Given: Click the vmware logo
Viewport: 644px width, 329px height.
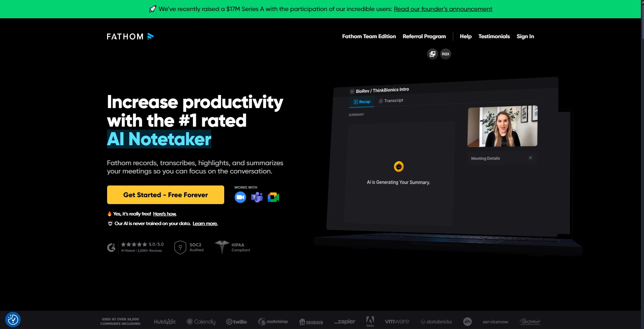Looking at the screenshot, I should pos(397,321).
